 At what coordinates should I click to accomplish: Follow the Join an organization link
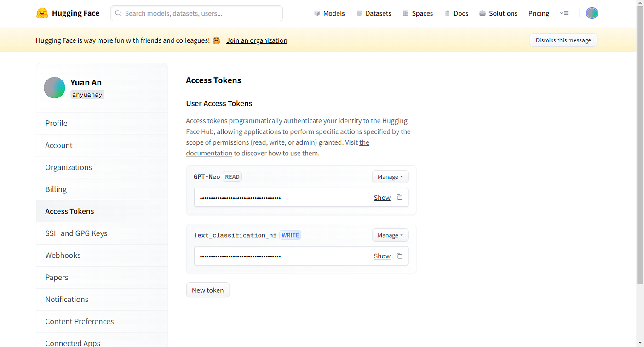click(257, 40)
